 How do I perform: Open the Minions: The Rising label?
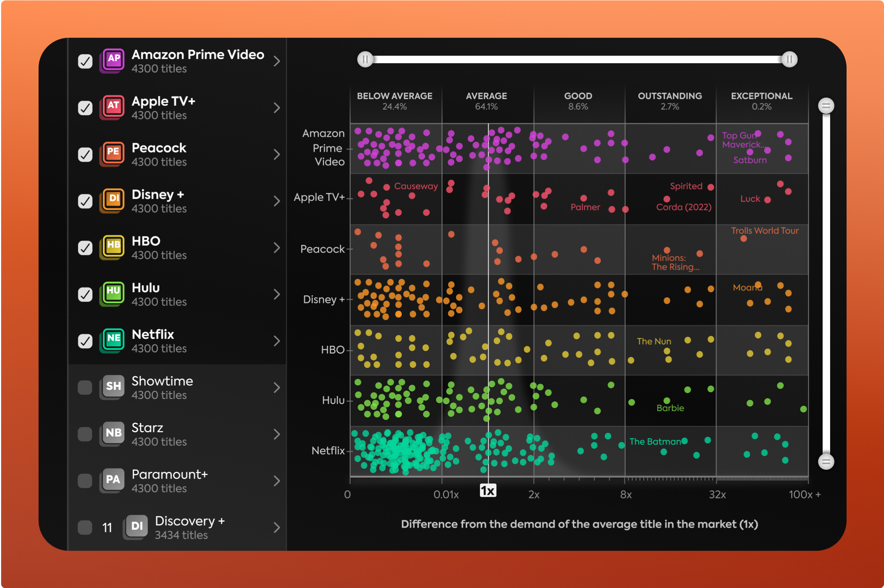[675, 262]
